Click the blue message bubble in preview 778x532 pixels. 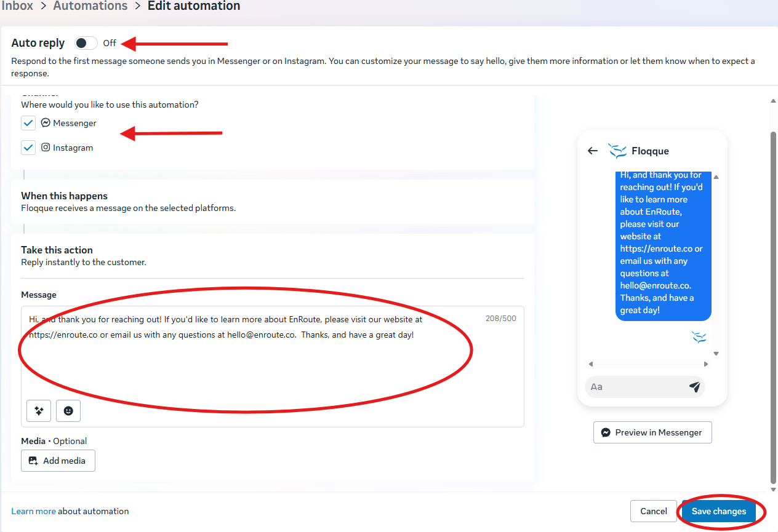tap(664, 246)
